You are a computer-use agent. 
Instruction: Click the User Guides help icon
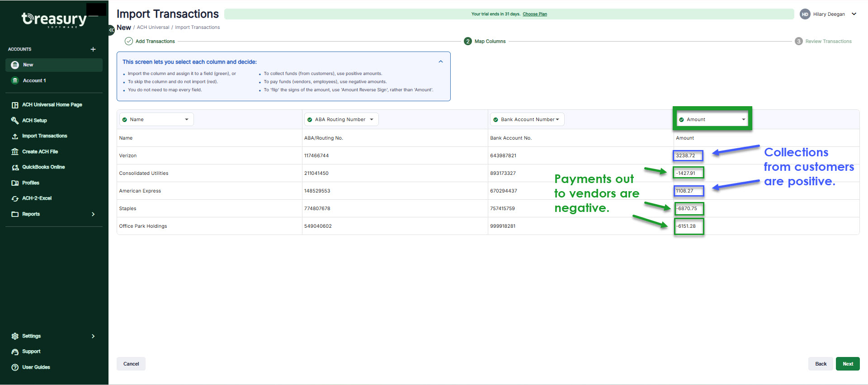point(15,367)
